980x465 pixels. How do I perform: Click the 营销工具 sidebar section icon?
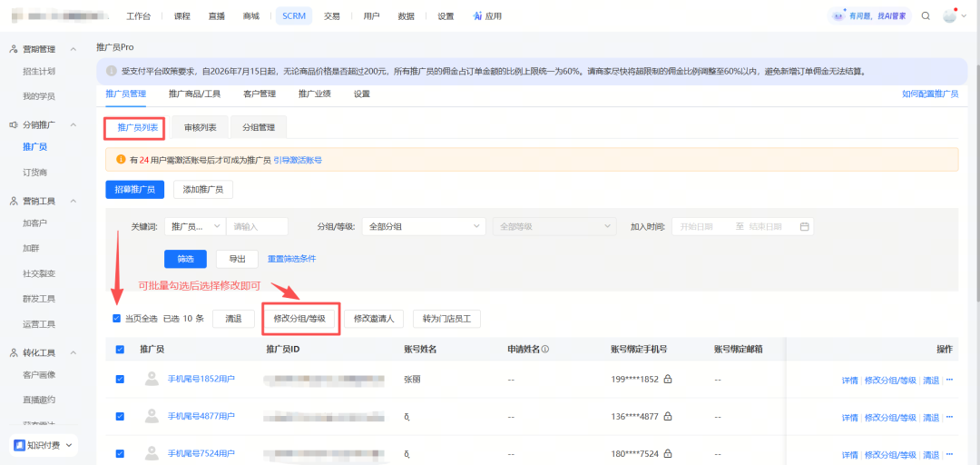[14, 201]
